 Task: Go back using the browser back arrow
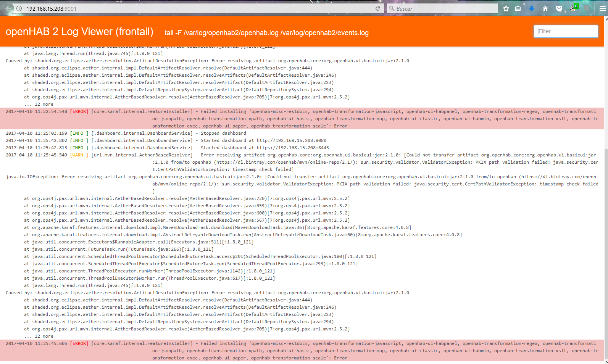[8, 8]
